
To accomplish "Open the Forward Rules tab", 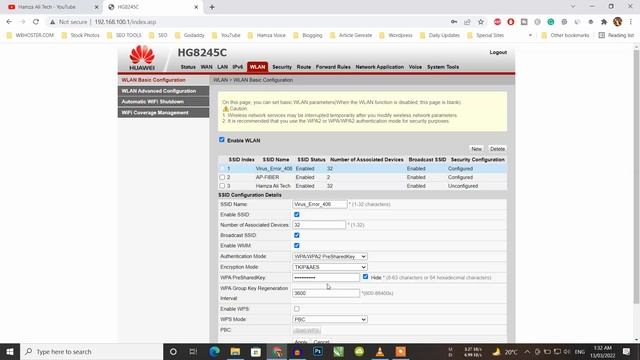I will pyautogui.click(x=333, y=67).
